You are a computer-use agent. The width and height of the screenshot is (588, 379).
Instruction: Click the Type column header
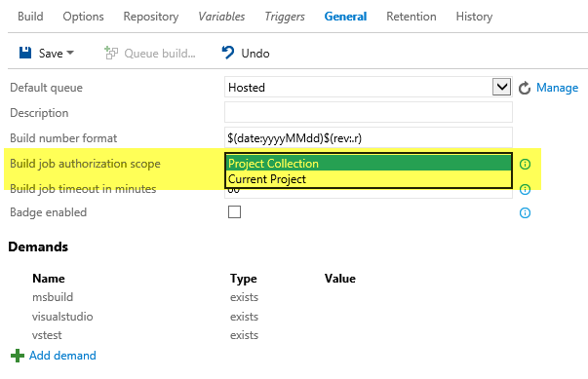point(244,279)
